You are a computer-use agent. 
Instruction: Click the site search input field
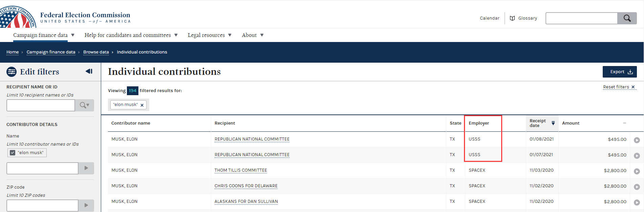pyautogui.click(x=581, y=18)
